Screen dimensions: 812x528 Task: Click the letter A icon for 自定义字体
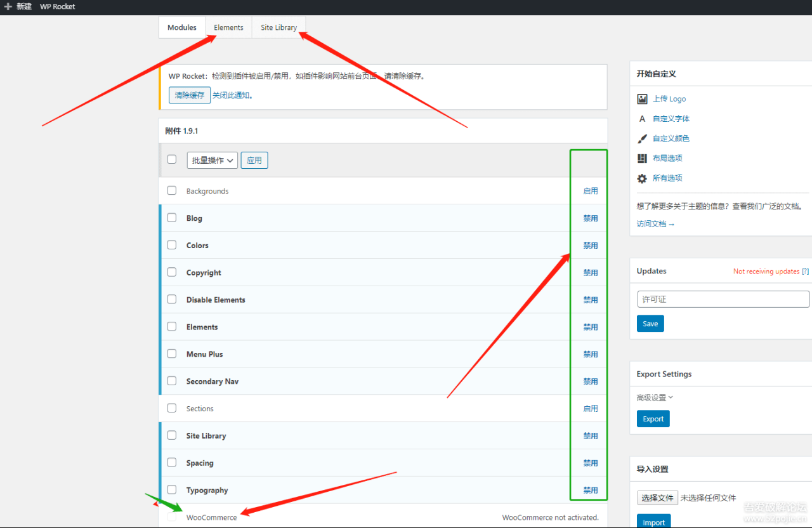(642, 119)
